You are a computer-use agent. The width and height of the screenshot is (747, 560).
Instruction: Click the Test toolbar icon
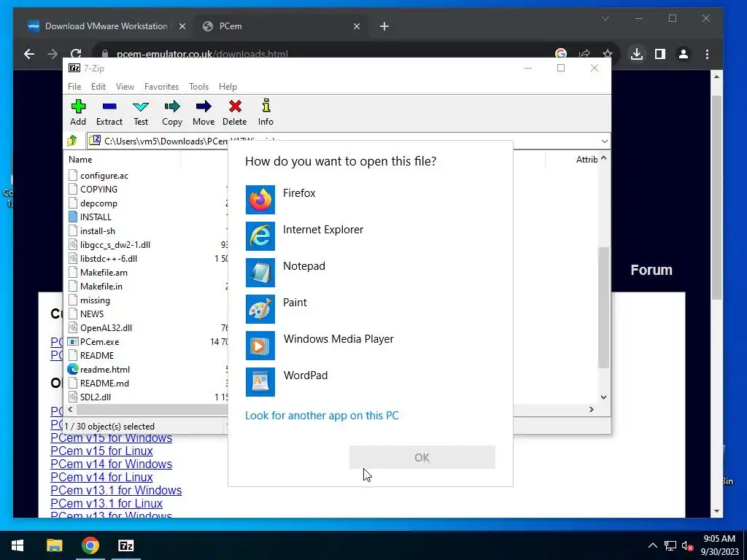point(141,106)
